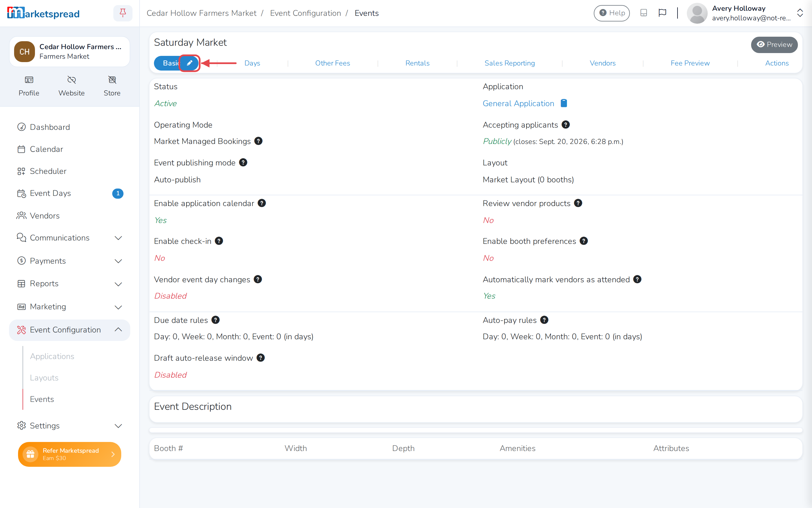Pin the sidebar with the pushpin icon
812x508 pixels.
point(123,13)
